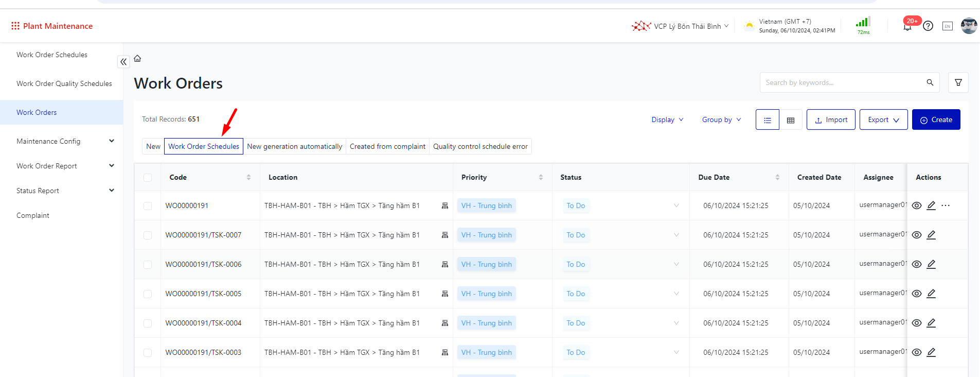Open more actions for WO00000191
This screenshot has height=377, width=980.
(946, 205)
